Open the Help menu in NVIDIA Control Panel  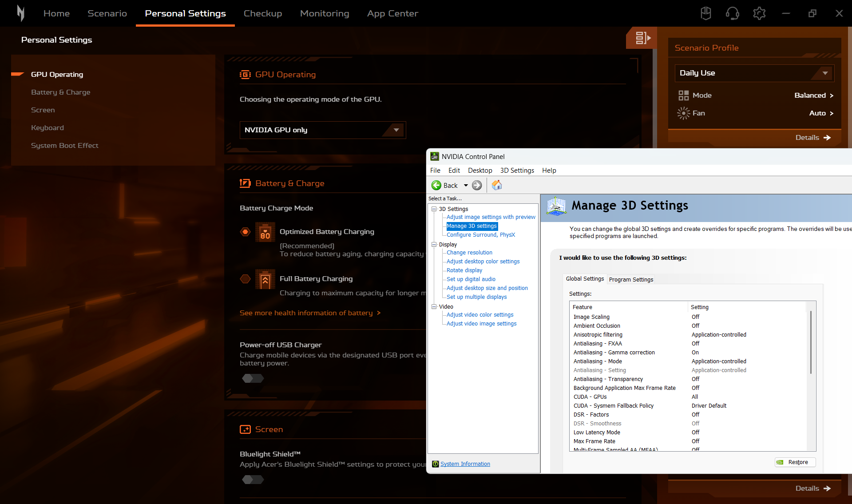(549, 171)
